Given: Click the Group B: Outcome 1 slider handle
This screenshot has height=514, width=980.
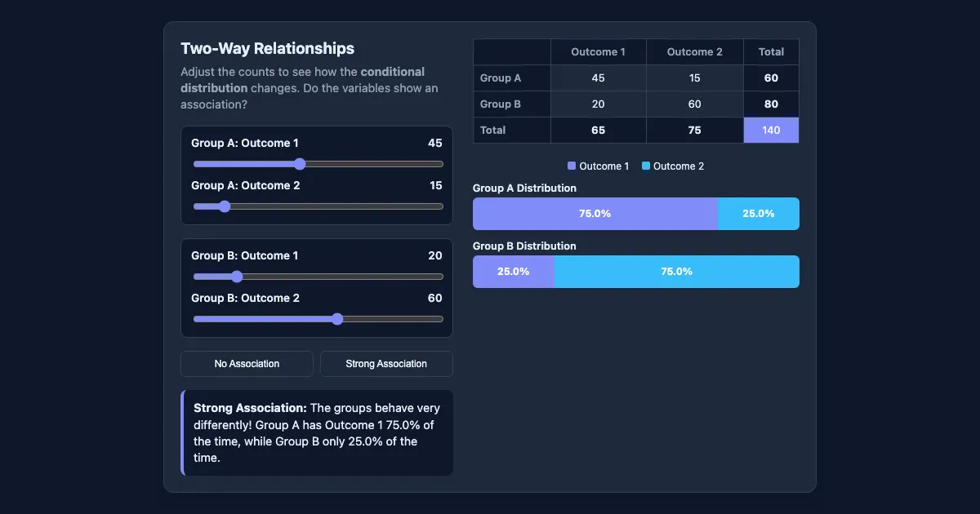Looking at the screenshot, I should (x=237, y=277).
